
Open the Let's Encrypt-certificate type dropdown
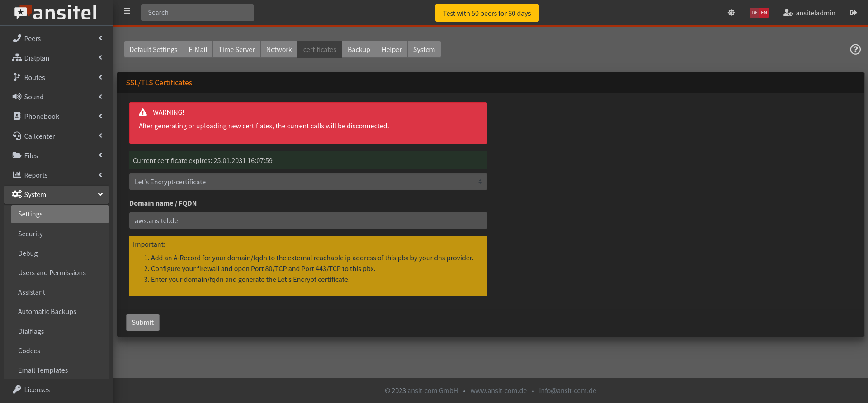[308, 182]
